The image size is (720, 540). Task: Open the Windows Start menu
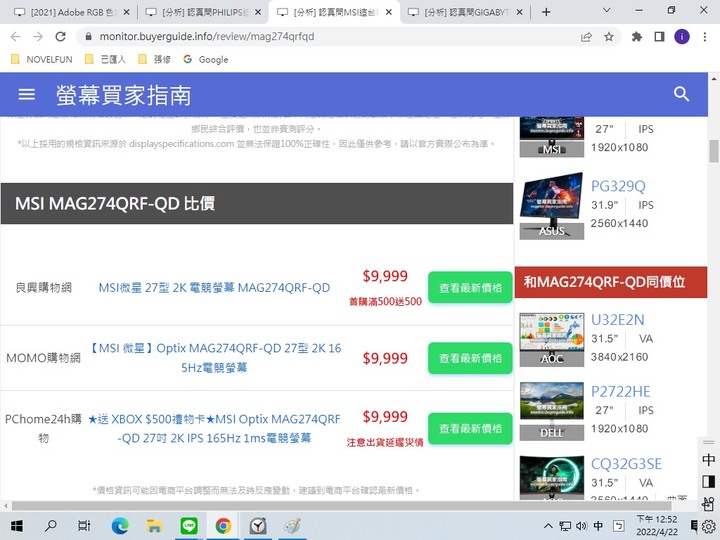(17, 526)
